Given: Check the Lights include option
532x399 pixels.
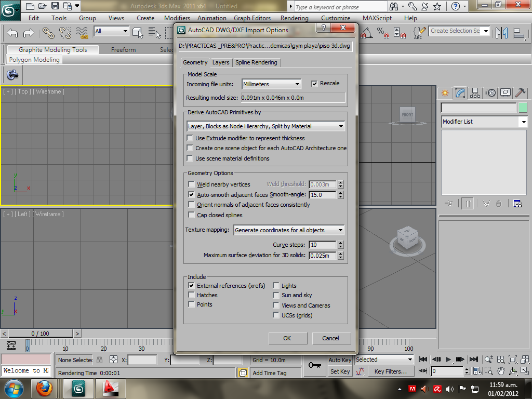Looking at the screenshot, I should coord(276,285).
